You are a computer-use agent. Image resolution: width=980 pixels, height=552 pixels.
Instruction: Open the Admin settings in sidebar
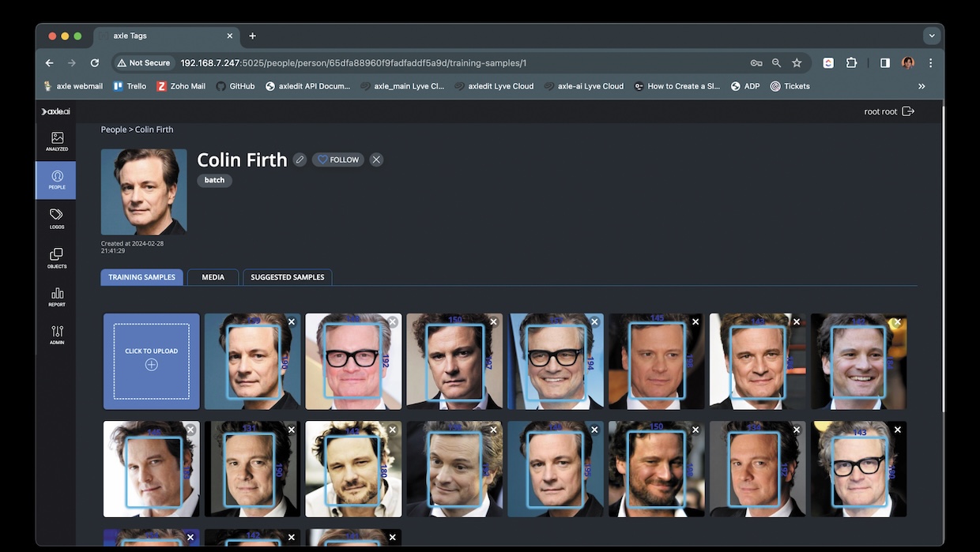tap(57, 335)
